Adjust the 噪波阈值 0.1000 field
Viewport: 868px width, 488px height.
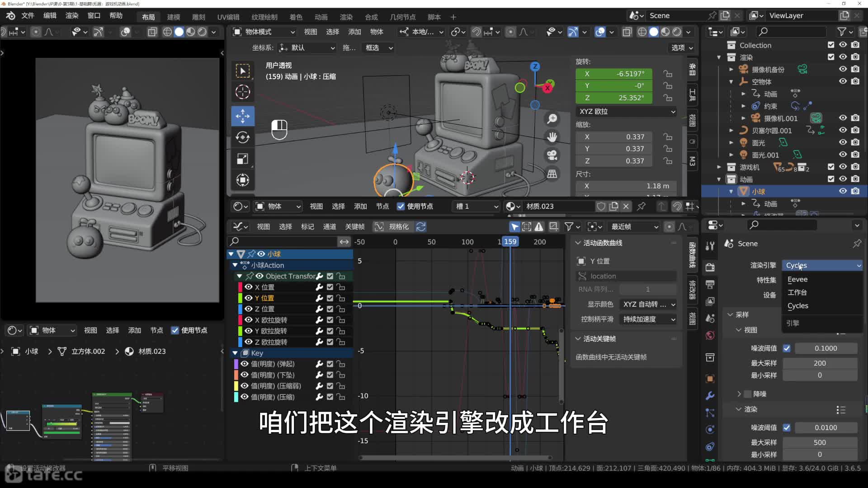(826, 348)
